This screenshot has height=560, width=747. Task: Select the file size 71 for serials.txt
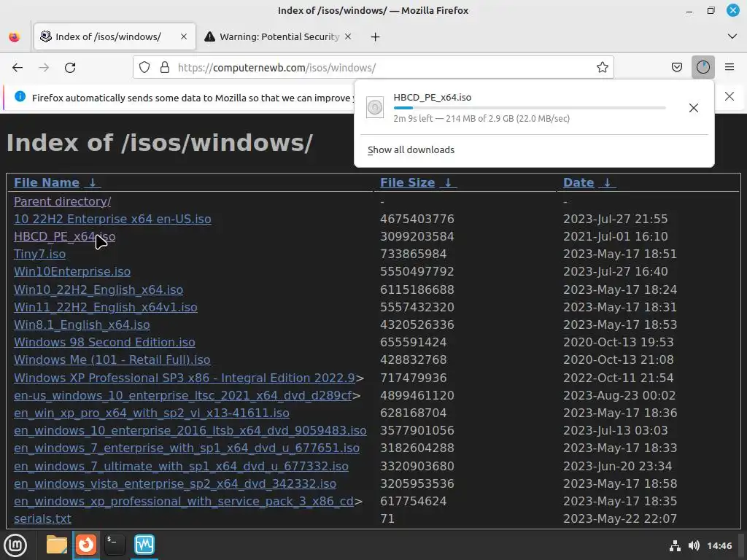(x=387, y=518)
